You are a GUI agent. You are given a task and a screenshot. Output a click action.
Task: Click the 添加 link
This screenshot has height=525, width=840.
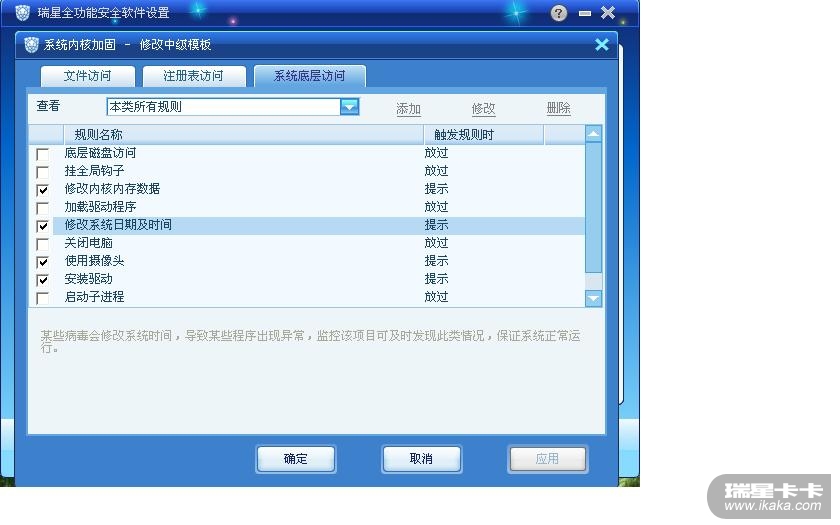coord(408,109)
